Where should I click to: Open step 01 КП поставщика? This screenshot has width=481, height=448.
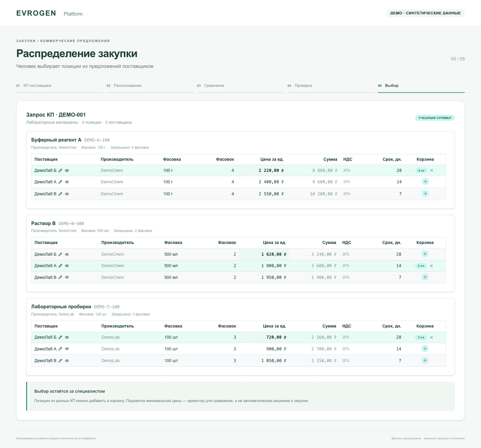(60, 86)
